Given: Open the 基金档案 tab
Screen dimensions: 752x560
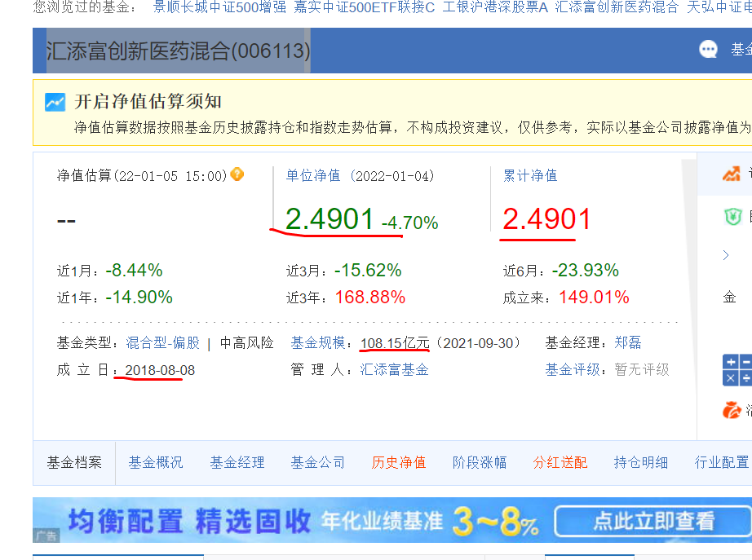Looking at the screenshot, I should [x=74, y=463].
